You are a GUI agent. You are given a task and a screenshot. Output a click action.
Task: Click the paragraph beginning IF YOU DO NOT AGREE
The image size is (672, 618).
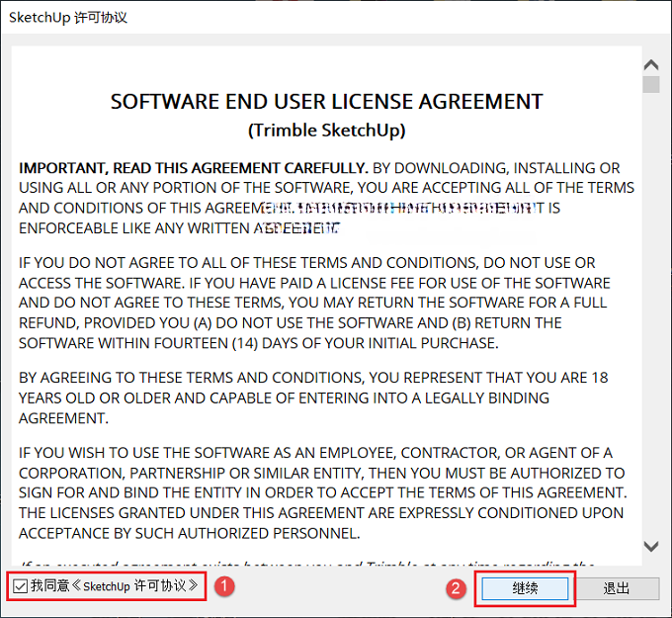pos(314,303)
